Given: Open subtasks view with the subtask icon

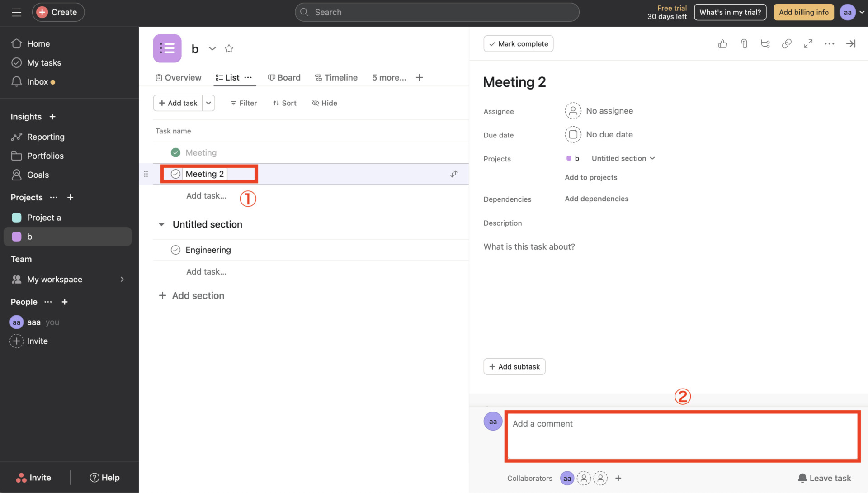Looking at the screenshot, I should [x=765, y=43].
